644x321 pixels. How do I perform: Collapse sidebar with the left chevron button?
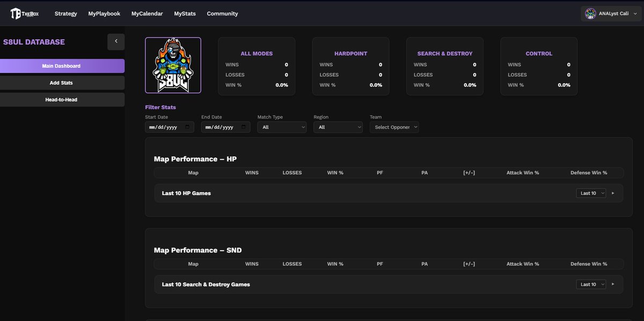tap(116, 41)
